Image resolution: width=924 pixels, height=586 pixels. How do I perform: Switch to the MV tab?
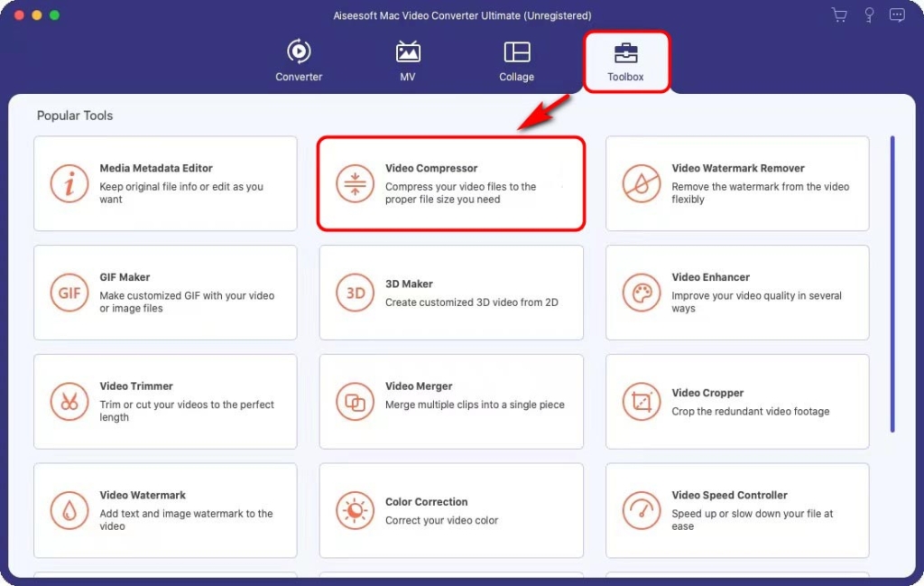[407, 60]
